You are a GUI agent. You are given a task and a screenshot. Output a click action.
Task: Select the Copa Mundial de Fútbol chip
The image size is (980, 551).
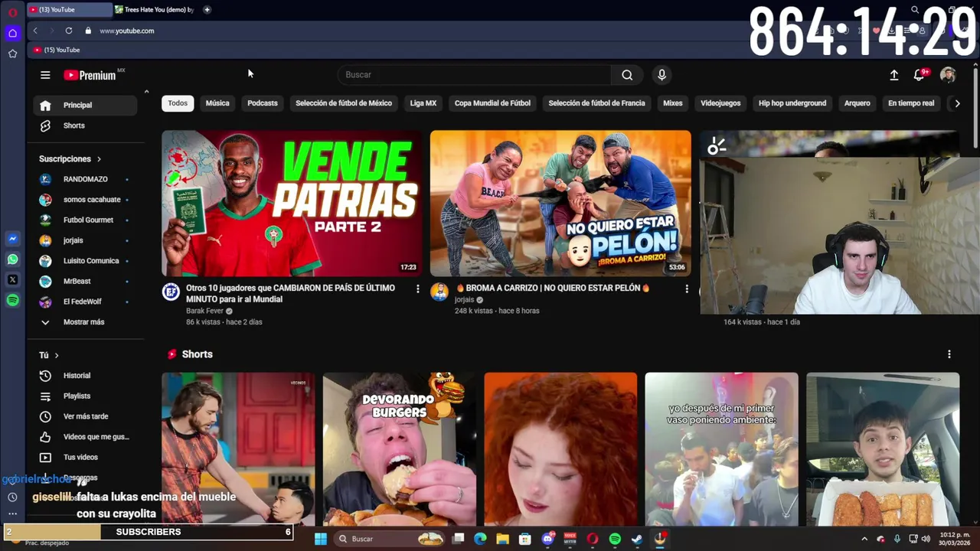click(x=492, y=103)
